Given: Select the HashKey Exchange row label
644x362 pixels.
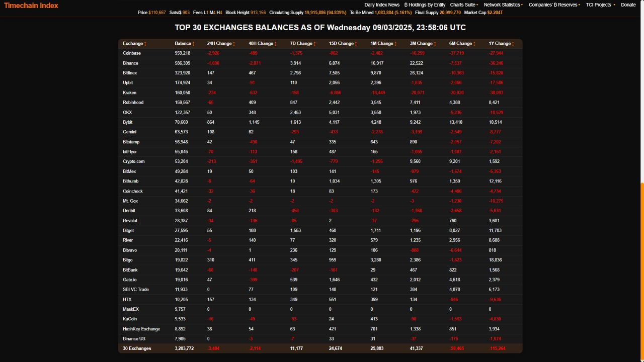Looking at the screenshot, I should [x=141, y=329].
